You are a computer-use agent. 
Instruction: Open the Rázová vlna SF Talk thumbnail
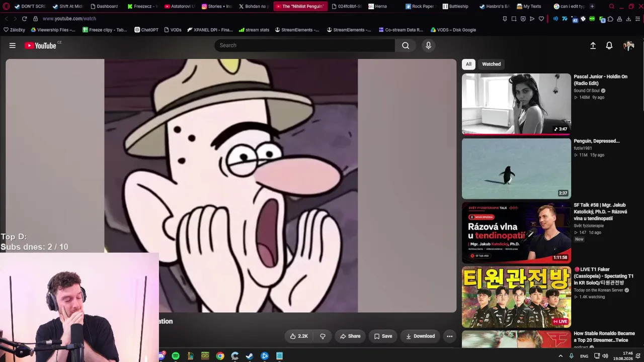coord(516,233)
